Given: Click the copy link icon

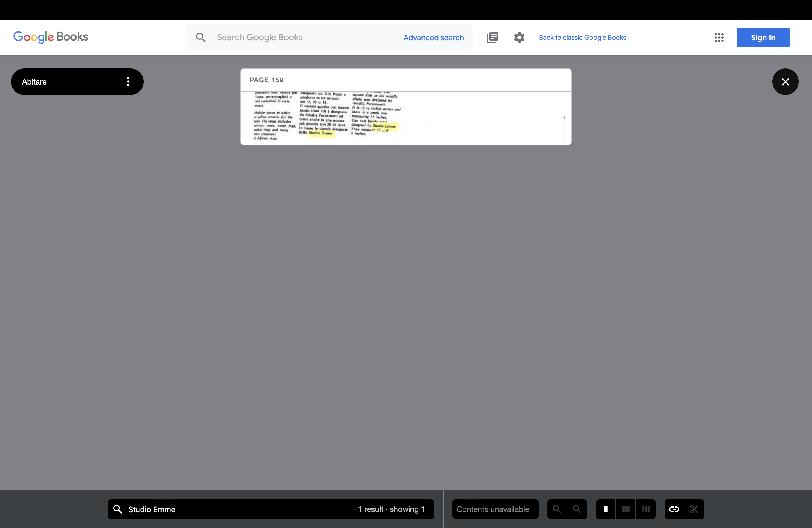Looking at the screenshot, I should coord(674,509).
